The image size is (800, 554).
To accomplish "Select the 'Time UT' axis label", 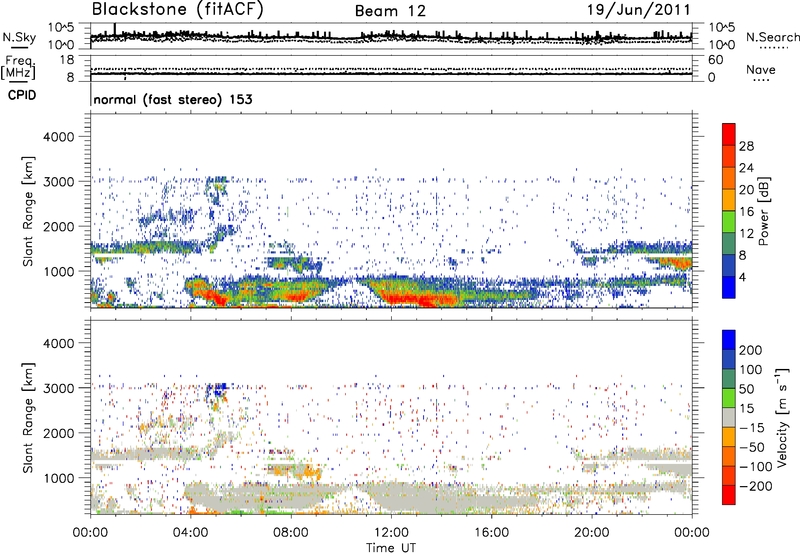I will [391, 548].
